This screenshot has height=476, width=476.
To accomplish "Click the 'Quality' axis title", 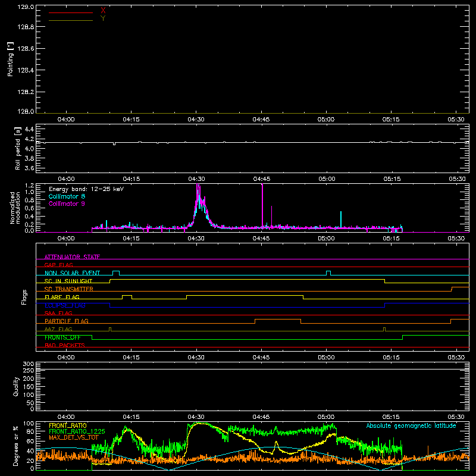I will click(16, 386).
